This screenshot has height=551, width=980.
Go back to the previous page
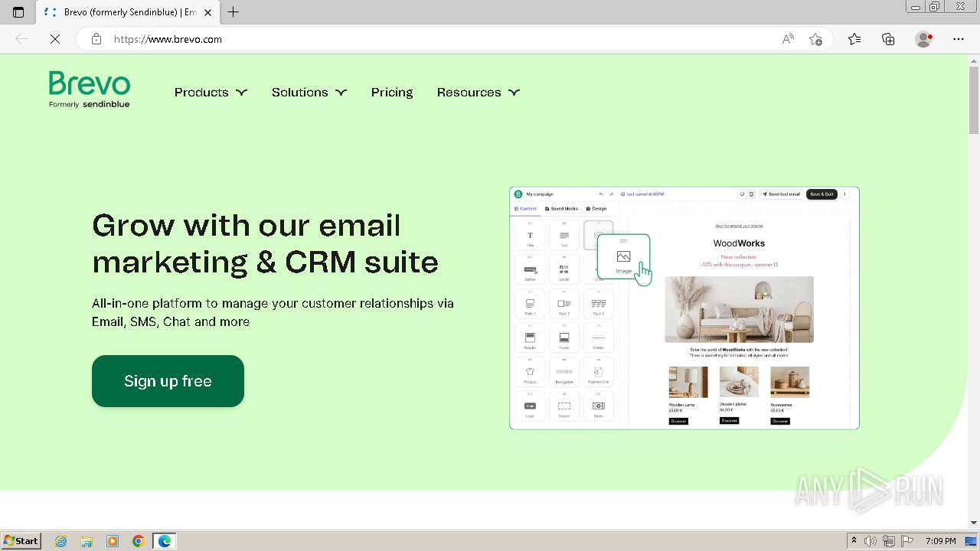21,39
